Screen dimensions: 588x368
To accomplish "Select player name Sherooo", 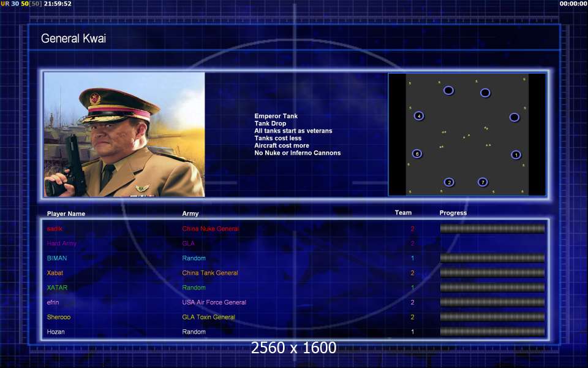I will click(x=59, y=317).
